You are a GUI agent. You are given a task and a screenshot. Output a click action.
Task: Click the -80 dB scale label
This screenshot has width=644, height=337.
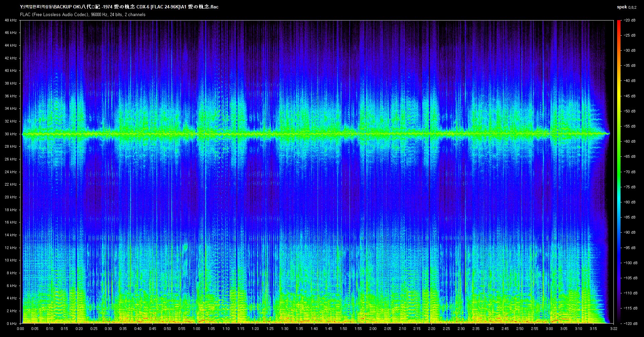[x=630, y=202]
